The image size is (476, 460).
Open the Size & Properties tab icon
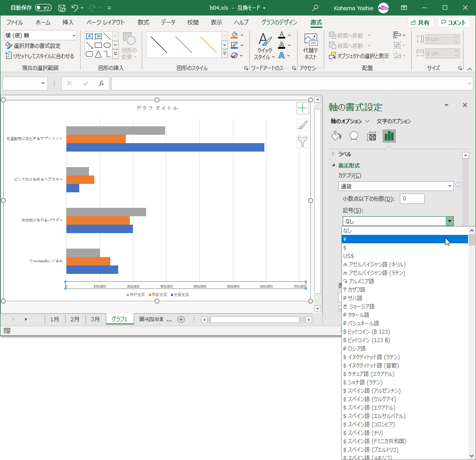click(371, 136)
